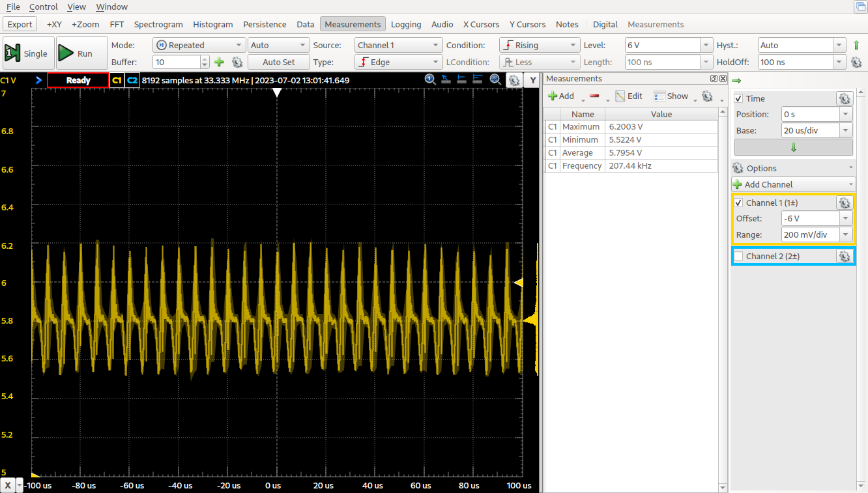Click the green plus icon beside Buffer

point(219,62)
